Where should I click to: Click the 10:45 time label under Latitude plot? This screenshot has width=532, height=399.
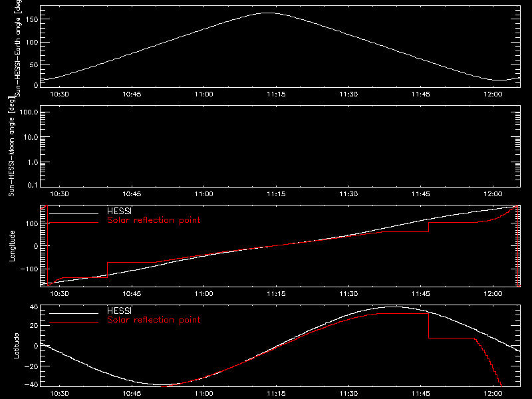[132, 394]
